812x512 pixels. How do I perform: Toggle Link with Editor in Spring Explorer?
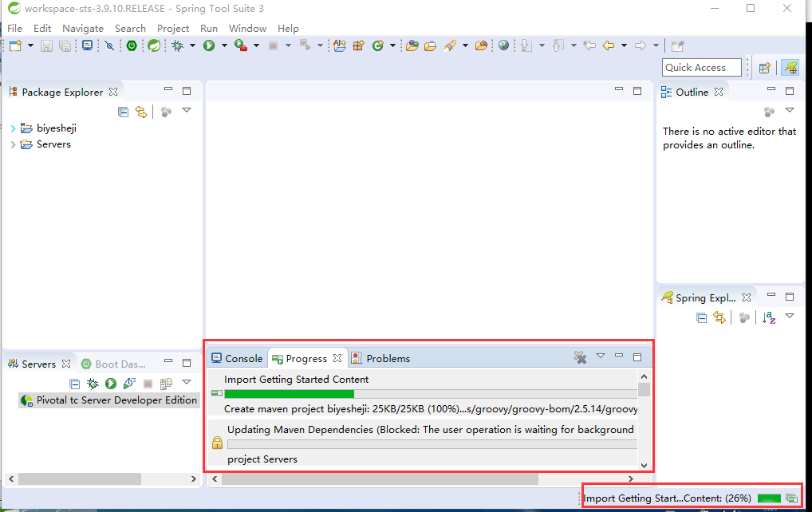(x=719, y=317)
